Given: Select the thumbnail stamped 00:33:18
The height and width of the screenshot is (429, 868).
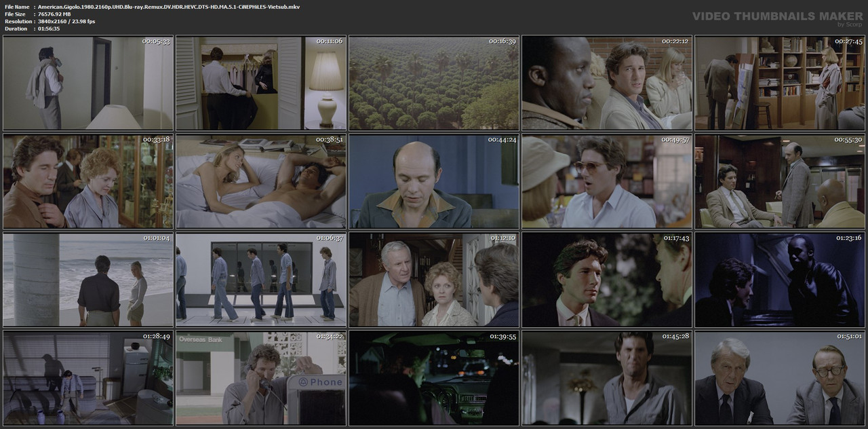Looking at the screenshot, I should pos(88,181).
